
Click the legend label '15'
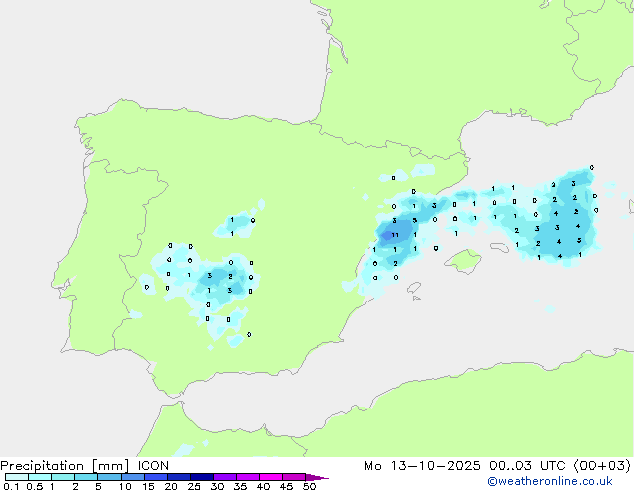148,486
